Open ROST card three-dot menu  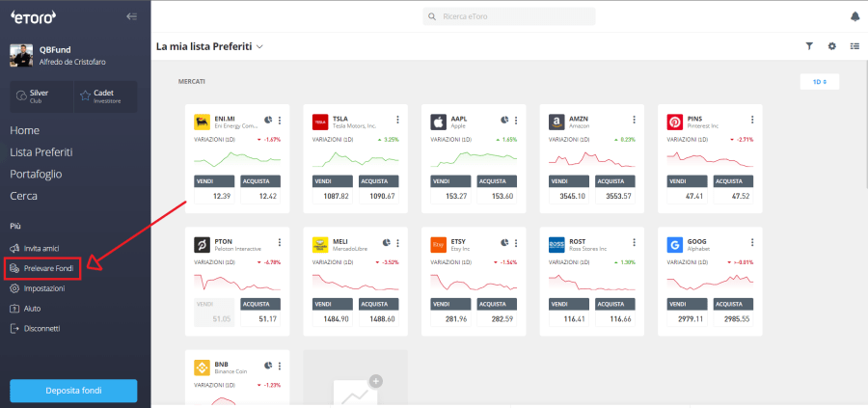tap(634, 242)
